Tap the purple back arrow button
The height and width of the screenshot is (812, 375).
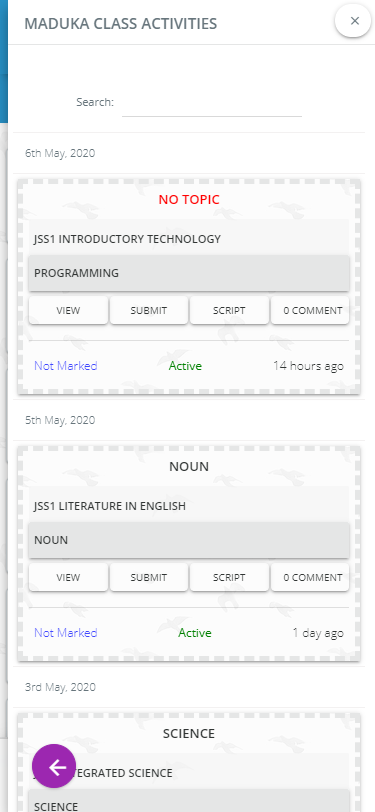click(x=54, y=766)
